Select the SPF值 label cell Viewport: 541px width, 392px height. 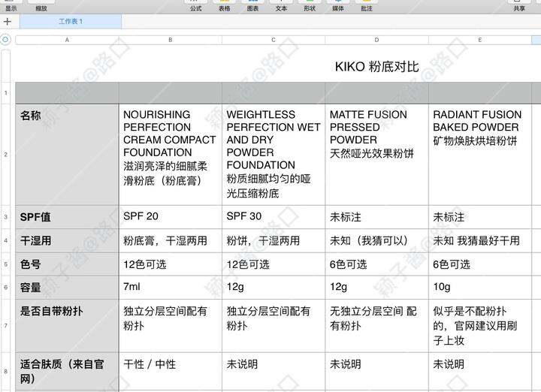(x=68, y=217)
